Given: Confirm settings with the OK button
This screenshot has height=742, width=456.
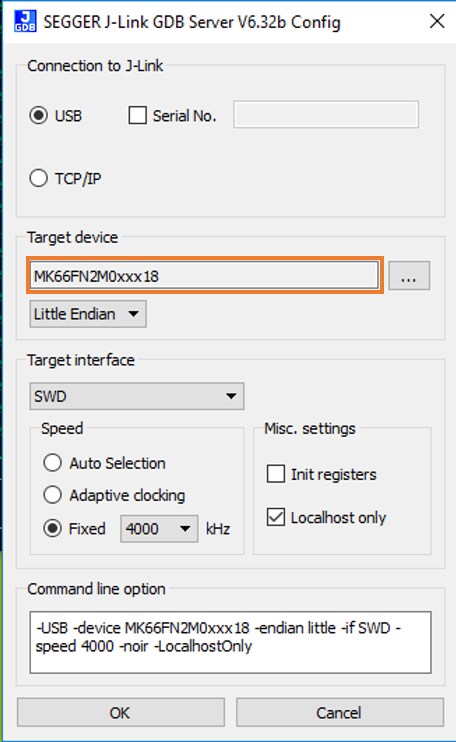Looking at the screenshot, I should coord(121,712).
